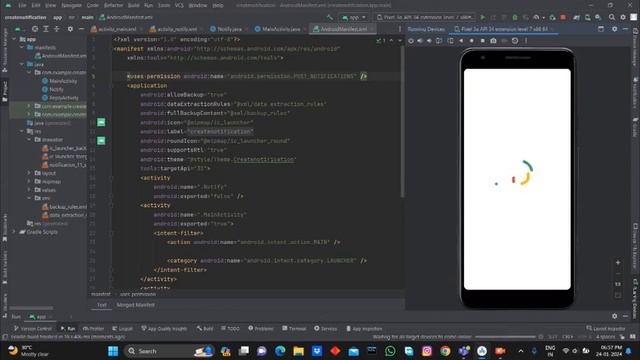Viewport: 640px width, 360px height.
Task: Open emulator more options vertical dots
Action: pos(526,41)
